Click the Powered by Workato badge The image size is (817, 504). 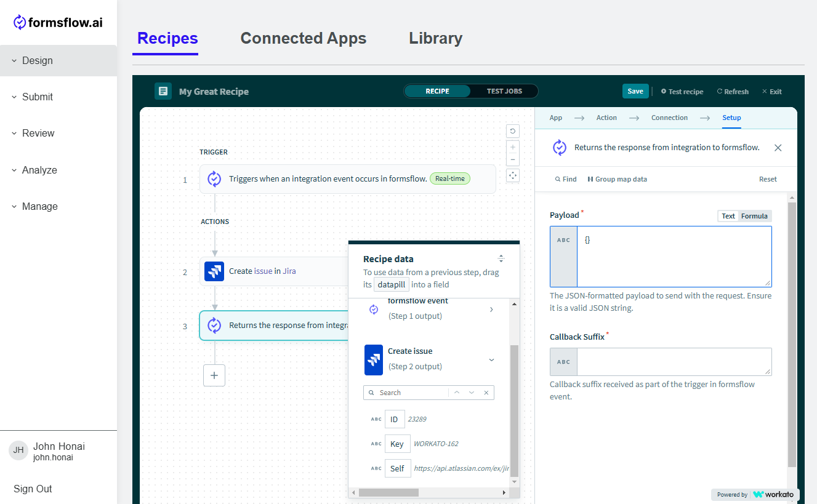coord(755,494)
